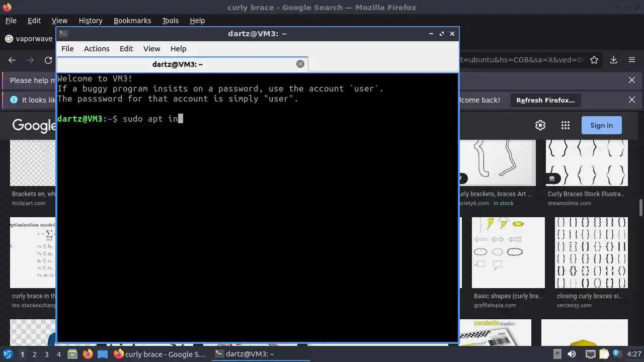Open the Basic shapes graffletopia image
The image size is (644, 362).
tap(508, 252)
